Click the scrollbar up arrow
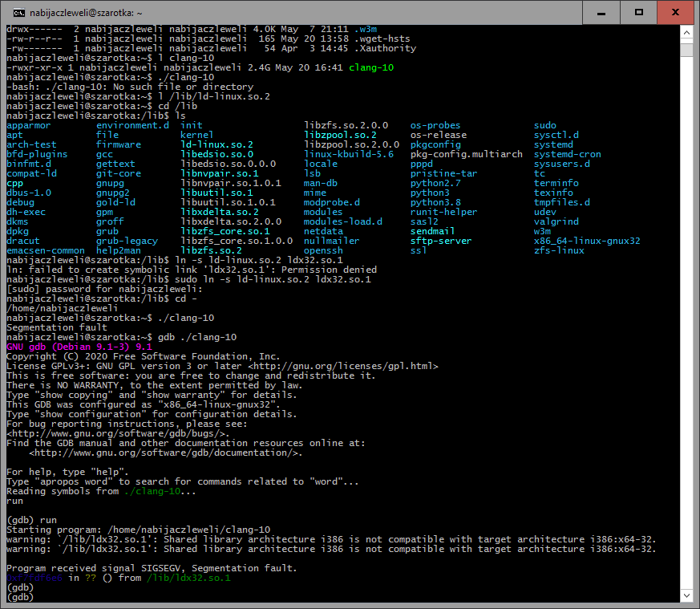The image size is (700, 609). point(686,32)
